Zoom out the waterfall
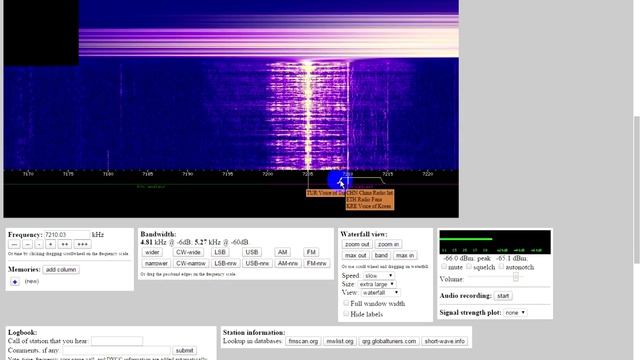 click(x=357, y=244)
